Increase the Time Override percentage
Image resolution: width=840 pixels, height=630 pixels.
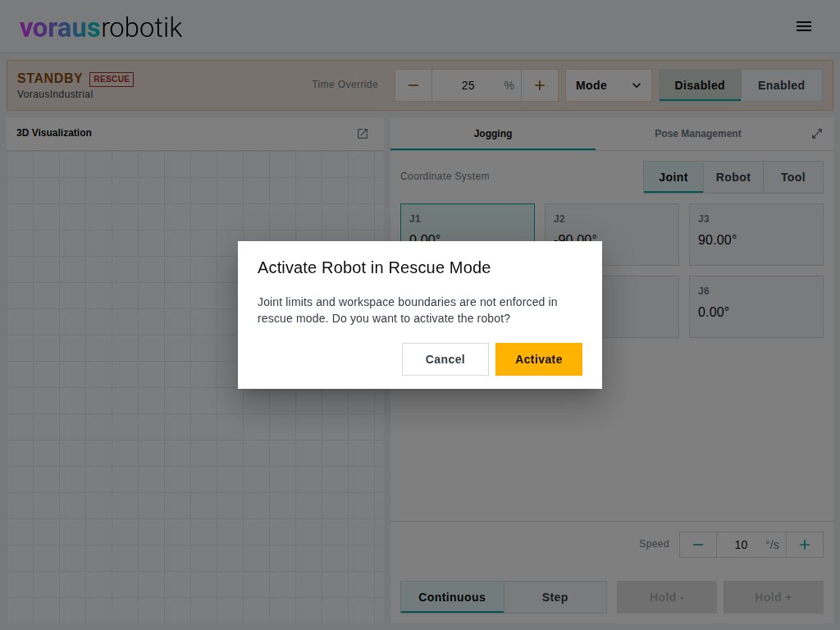pyautogui.click(x=540, y=85)
